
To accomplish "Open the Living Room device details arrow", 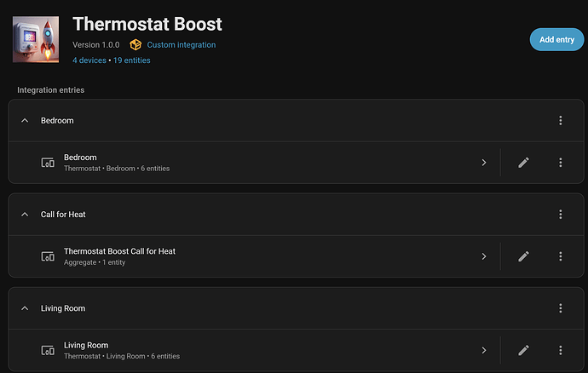I will pos(483,350).
